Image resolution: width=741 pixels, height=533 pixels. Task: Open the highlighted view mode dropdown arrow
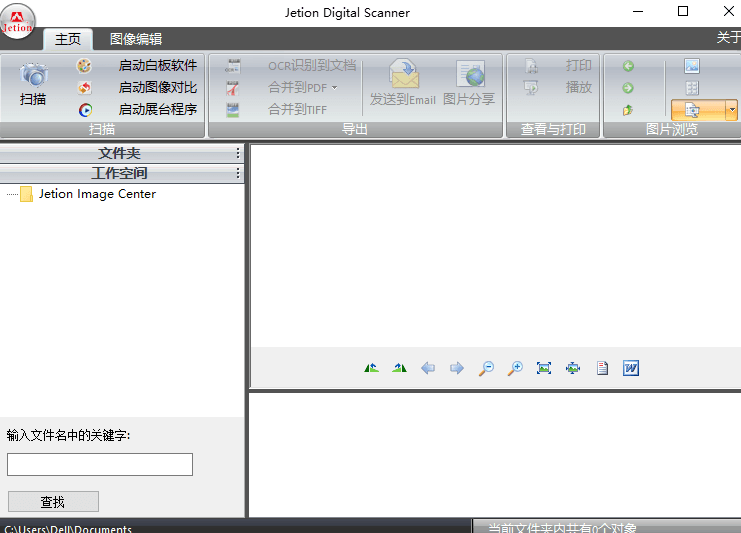click(732, 109)
